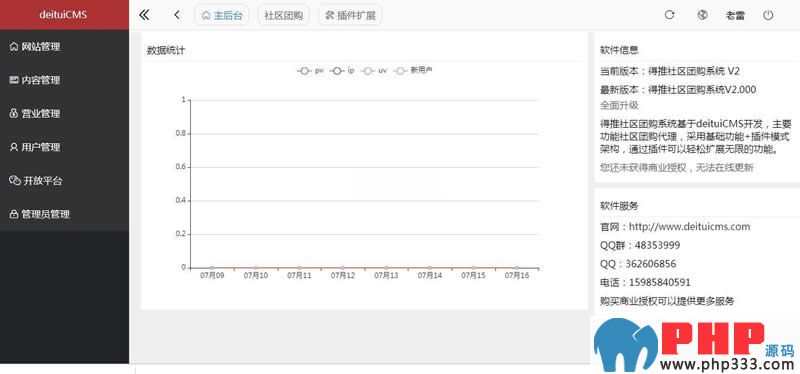Click the 全面升级 upgrade link
This screenshot has width=800, height=374.
pos(619,106)
